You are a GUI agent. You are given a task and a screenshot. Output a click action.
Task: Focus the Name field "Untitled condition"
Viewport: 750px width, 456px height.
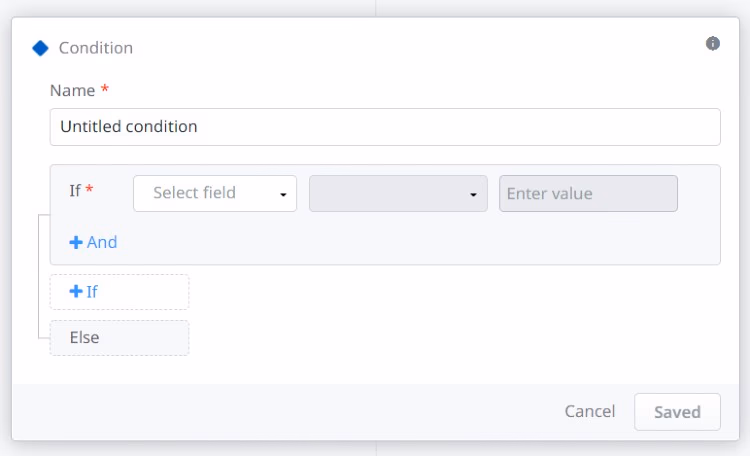pos(385,127)
